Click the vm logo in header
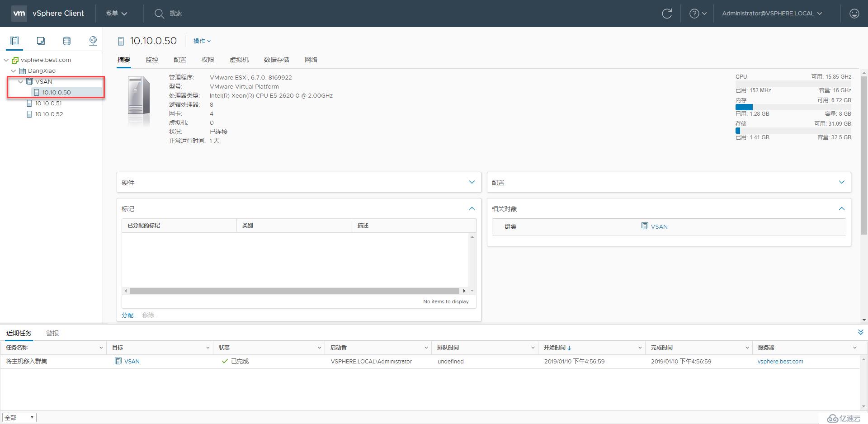The height and width of the screenshot is (424, 868). tap(19, 13)
